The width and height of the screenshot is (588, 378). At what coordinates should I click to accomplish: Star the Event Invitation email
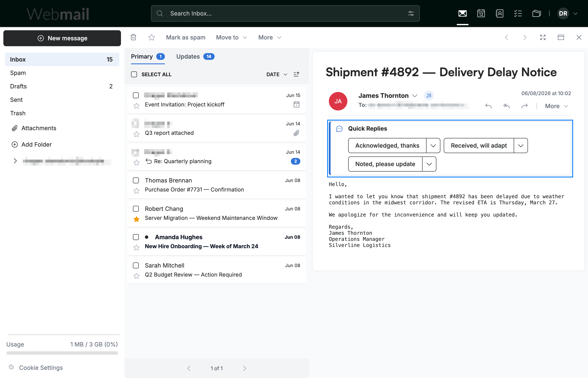click(136, 106)
